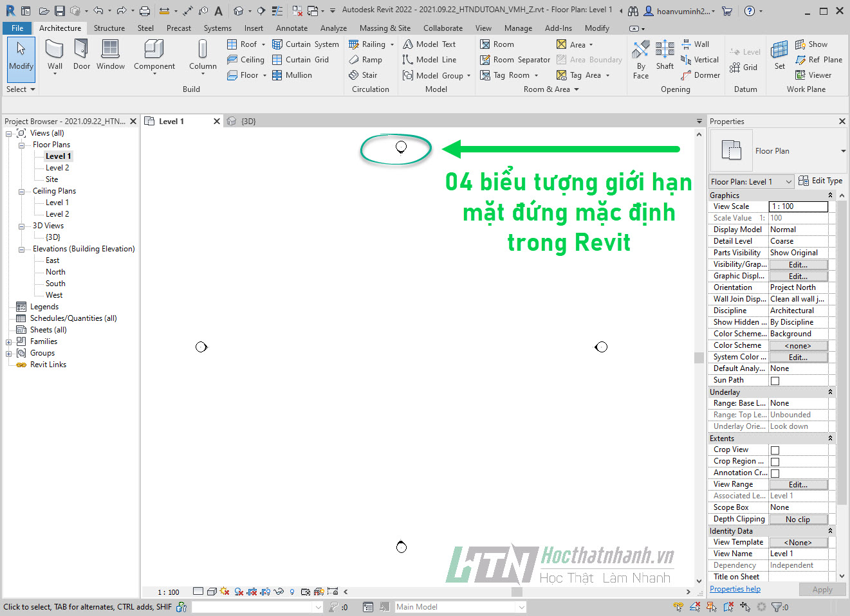The image size is (850, 616).
Task: Open the Properties help link
Action: (735, 589)
